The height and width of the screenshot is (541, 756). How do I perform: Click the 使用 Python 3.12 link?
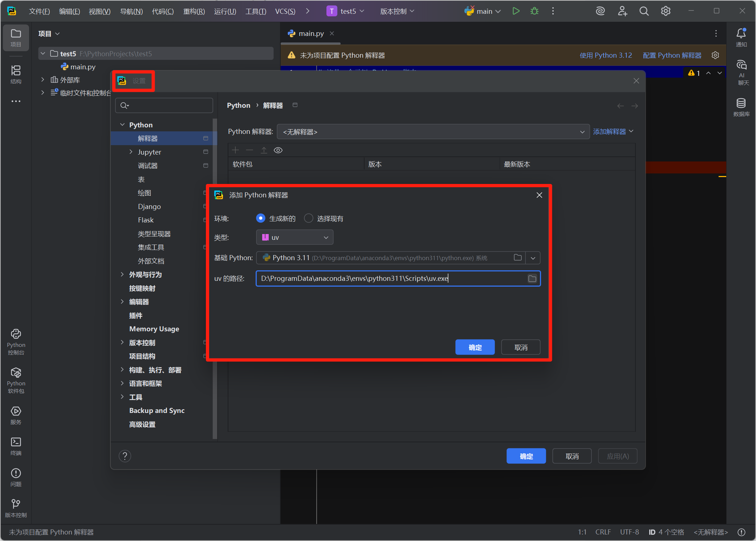click(605, 55)
